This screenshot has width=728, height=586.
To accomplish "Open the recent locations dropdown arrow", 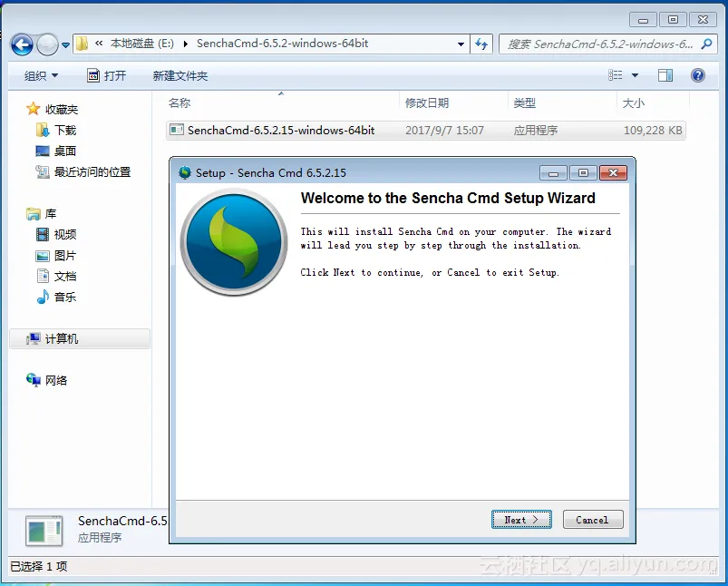I will pos(65,45).
